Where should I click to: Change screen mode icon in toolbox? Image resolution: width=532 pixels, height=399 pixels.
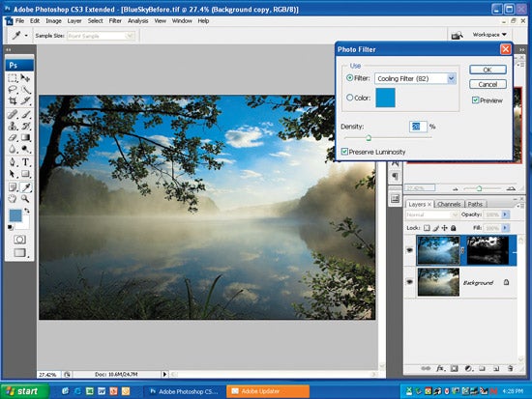click(19, 252)
